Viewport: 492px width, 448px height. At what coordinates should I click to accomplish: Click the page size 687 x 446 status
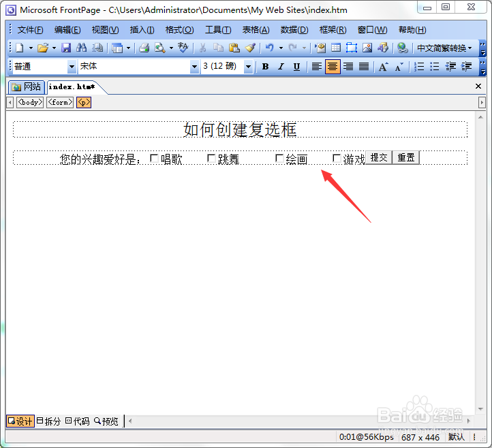coord(420,437)
